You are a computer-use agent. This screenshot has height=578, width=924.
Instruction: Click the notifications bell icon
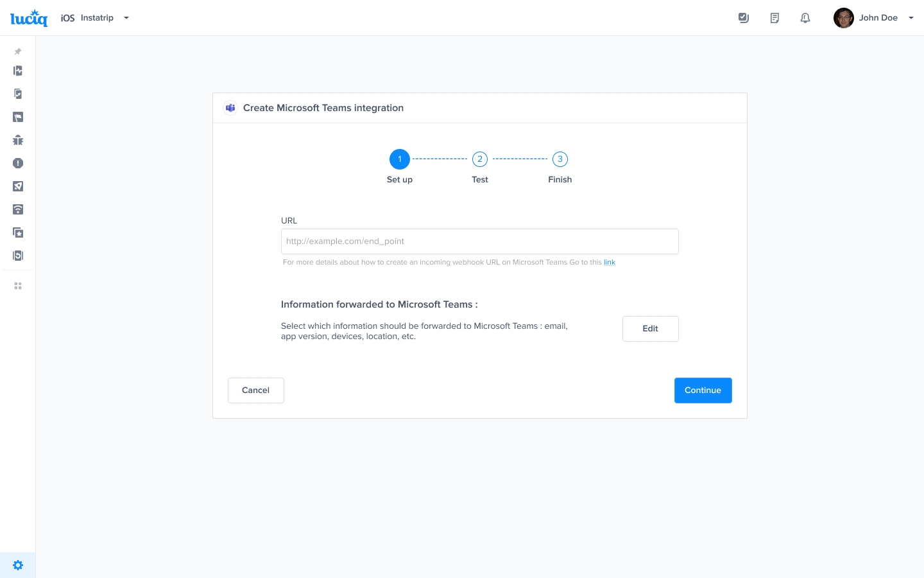click(x=805, y=18)
